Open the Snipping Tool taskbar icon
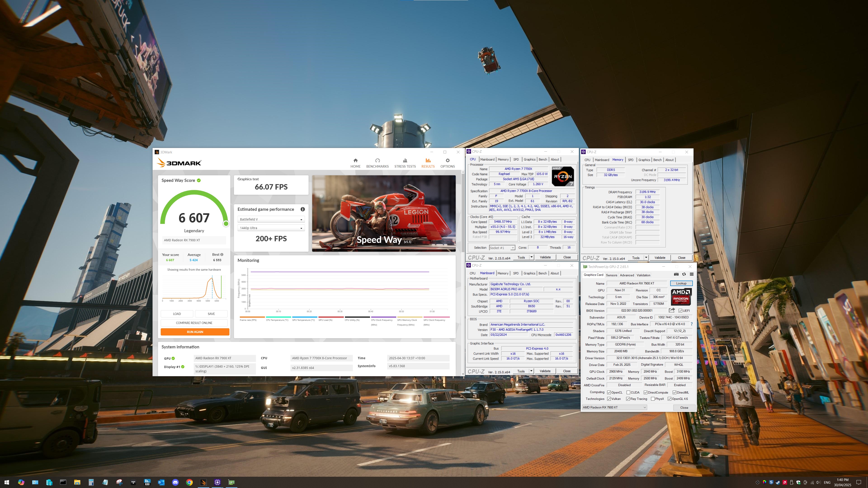This screenshot has height=488, width=868. [119, 482]
